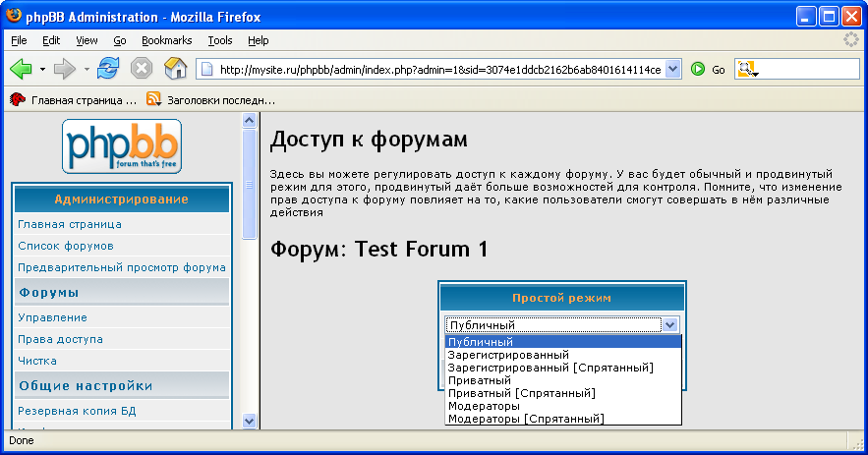The image size is (868, 455).
Task: Open the Права доступа link
Action: 60,339
